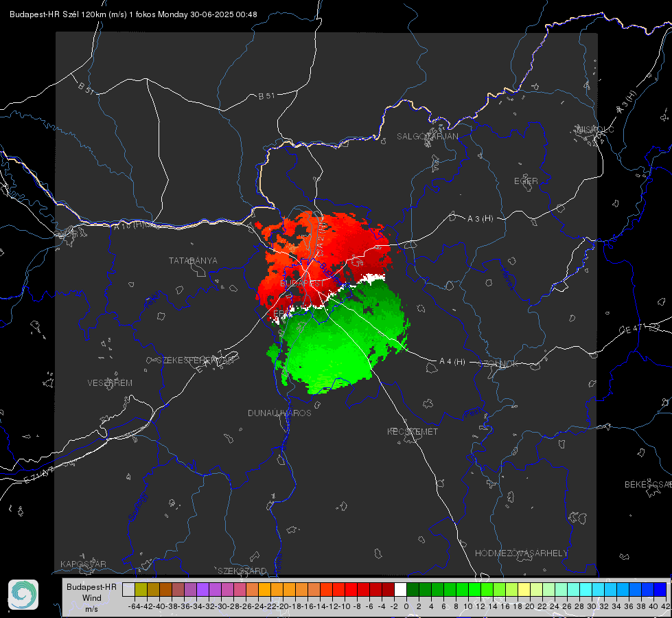
Task: Select the '42' value ending the legend scale
Action: tap(665, 606)
